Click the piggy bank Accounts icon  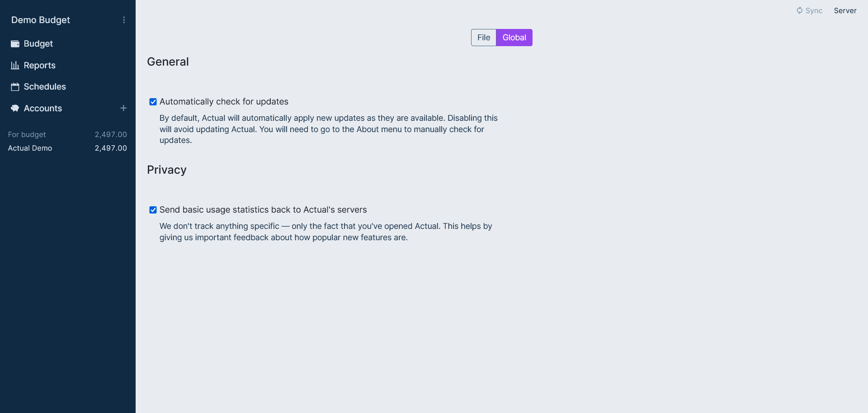click(x=15, y=109)
